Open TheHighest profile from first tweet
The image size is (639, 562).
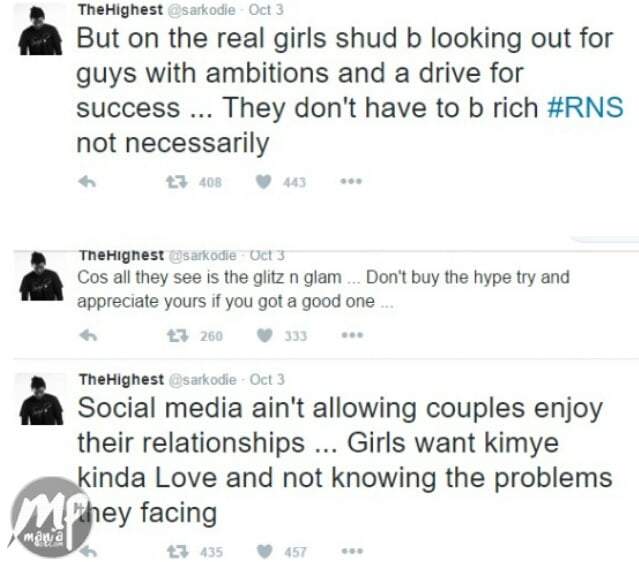[120, 10]
